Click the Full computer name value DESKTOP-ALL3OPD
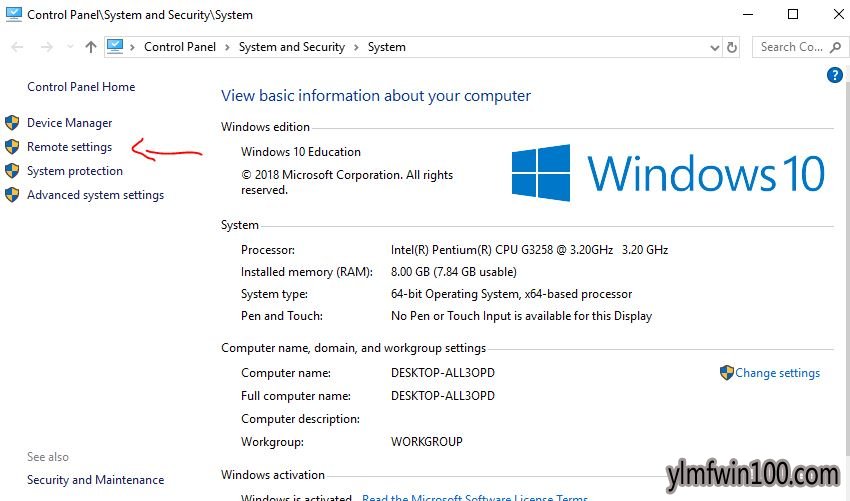The height and width of the screenshot is (501, 850). [x=443, y=396]
